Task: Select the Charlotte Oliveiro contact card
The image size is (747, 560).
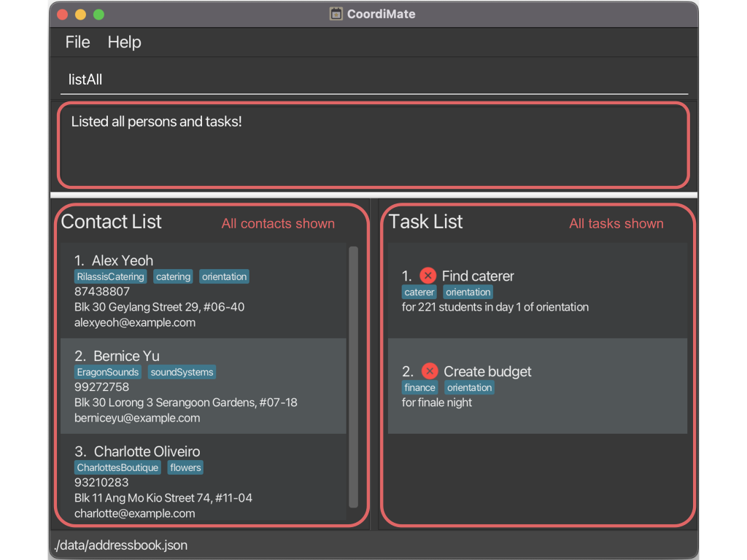Action: (203, 481)
